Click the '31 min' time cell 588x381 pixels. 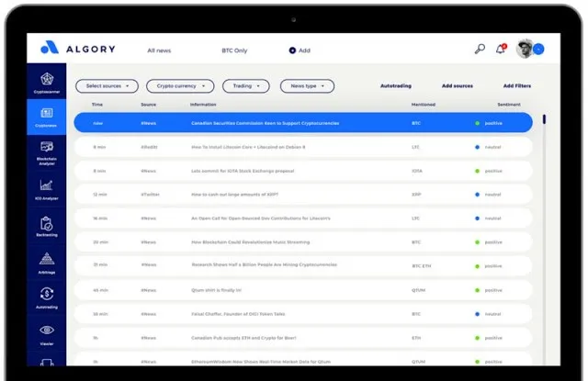click(x=100, y=265)
